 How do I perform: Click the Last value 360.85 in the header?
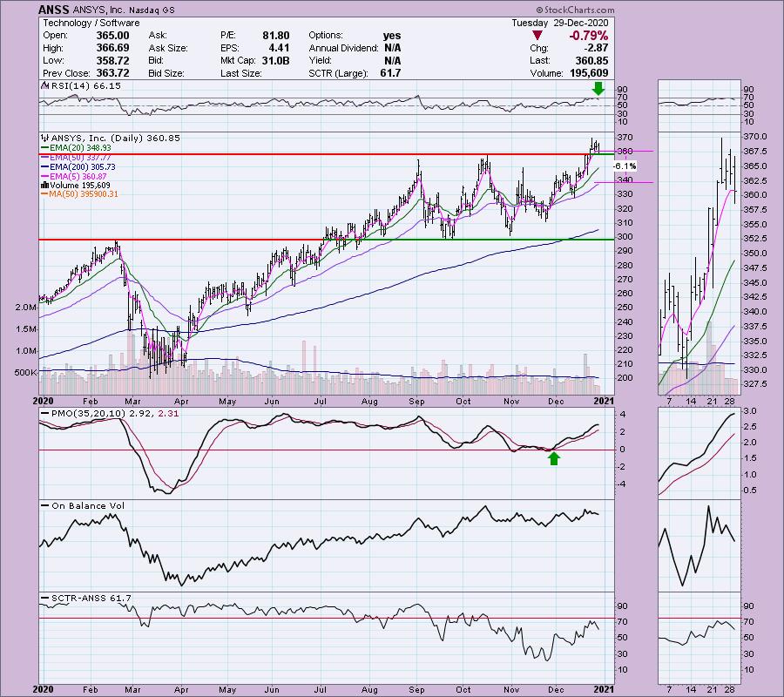592,60
